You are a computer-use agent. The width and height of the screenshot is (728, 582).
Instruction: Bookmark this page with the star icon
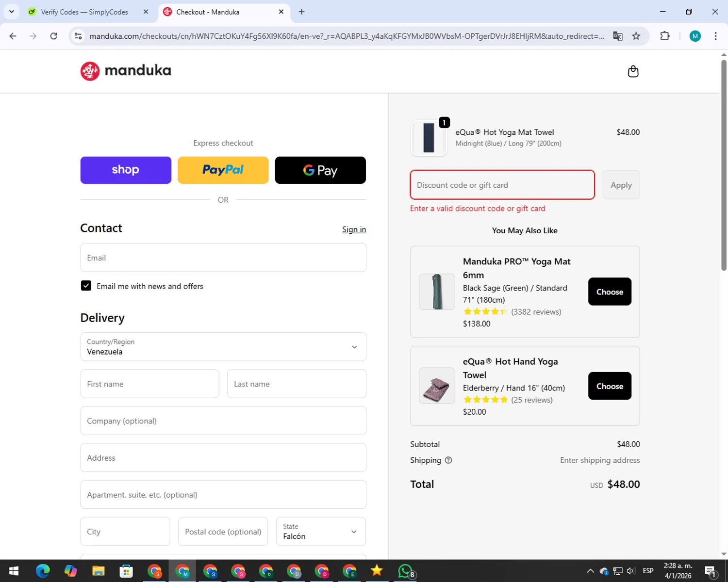[x=636, y=36]
